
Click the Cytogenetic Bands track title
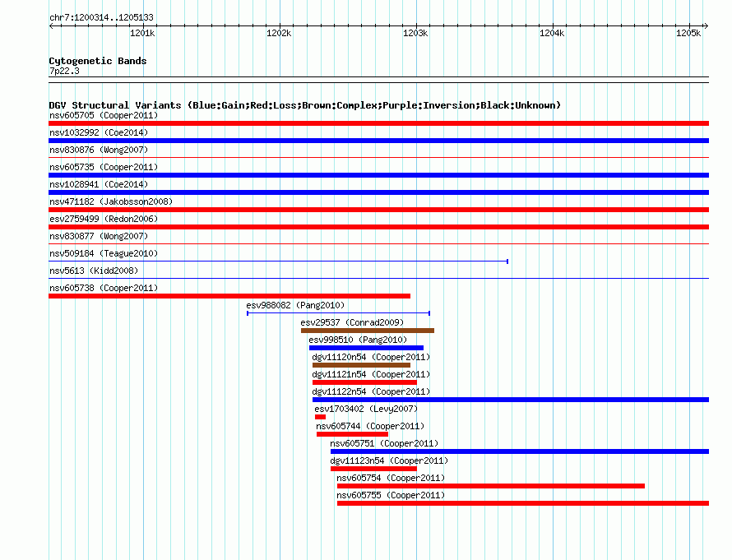pyautogui.click(x=98, y=61)
